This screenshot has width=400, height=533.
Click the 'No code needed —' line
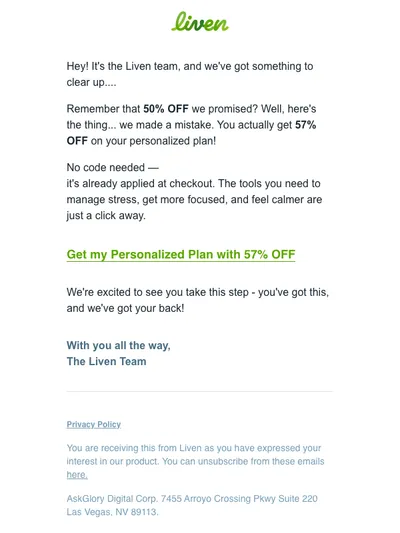(112, 167)
